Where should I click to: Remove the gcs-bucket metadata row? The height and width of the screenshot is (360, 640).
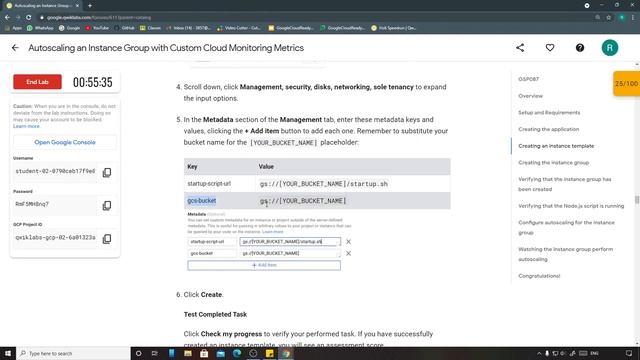pos(348,253)
